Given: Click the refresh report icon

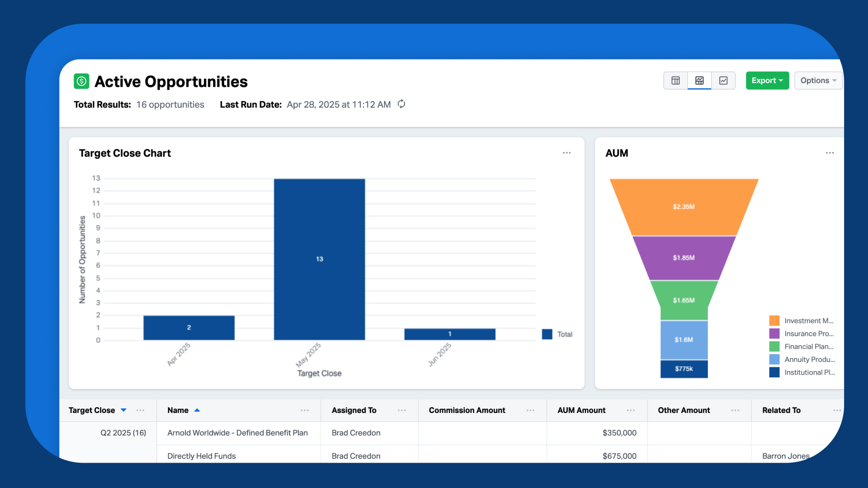Looking at the screenshot, I should point(401,104).
